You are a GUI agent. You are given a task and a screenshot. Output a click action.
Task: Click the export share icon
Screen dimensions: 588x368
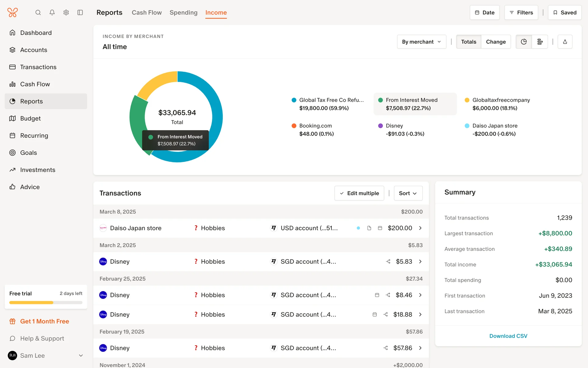(x=565, y=42)
